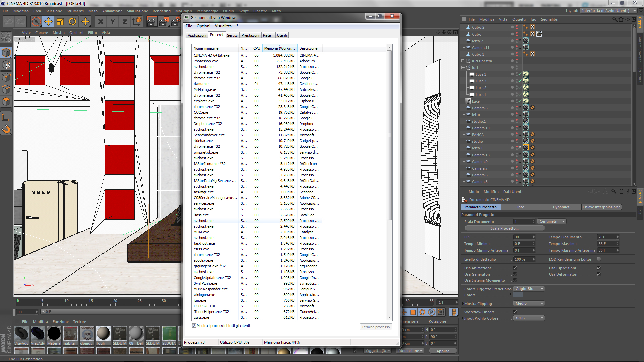Select CINEMA 4D 64 Bit.exe process row
The width and height of the screenshot is (644, 362).
point(211,55)
